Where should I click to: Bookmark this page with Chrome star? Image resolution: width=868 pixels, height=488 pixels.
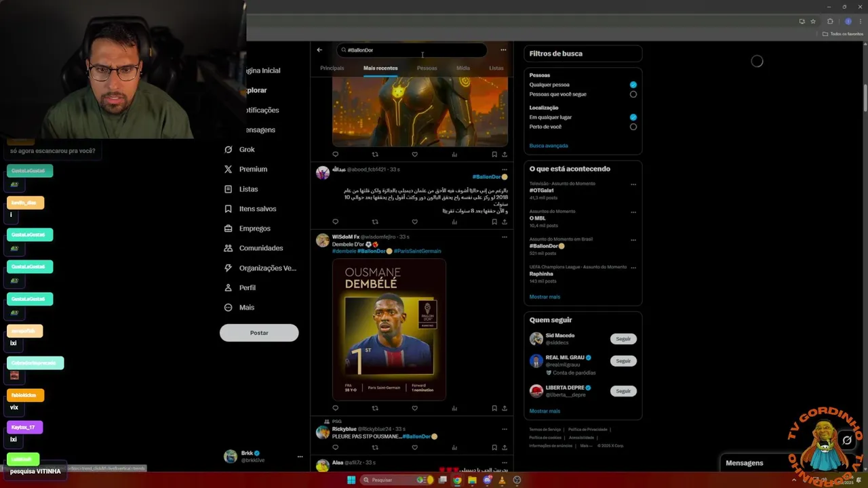click(812, 21)
